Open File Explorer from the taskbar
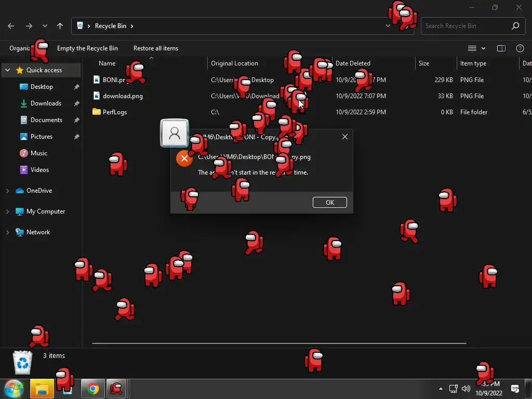Viewport: 532px width, 399px height. (42, 389)
